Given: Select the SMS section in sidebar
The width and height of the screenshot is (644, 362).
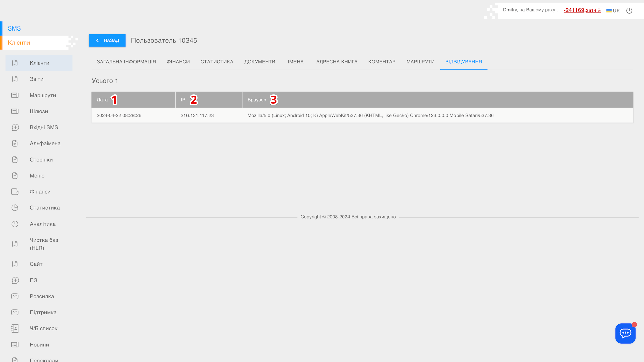Looking at the screenshot, I should point(14,28).
